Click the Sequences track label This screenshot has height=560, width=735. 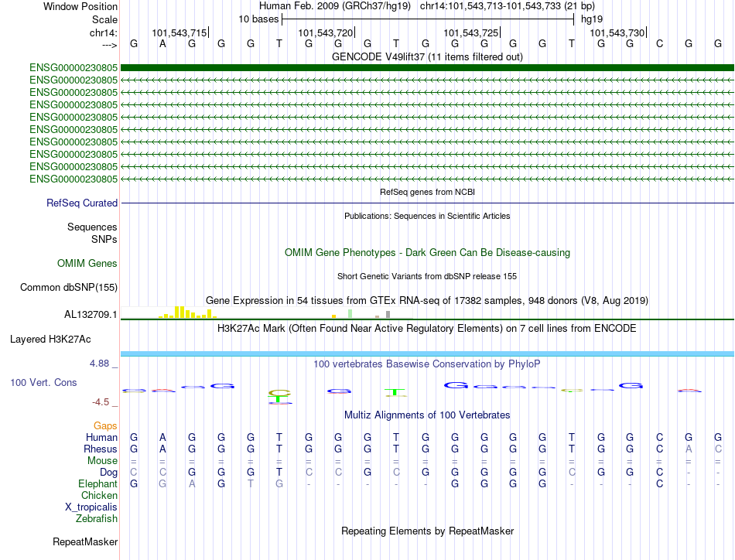(x=92, y=227)
